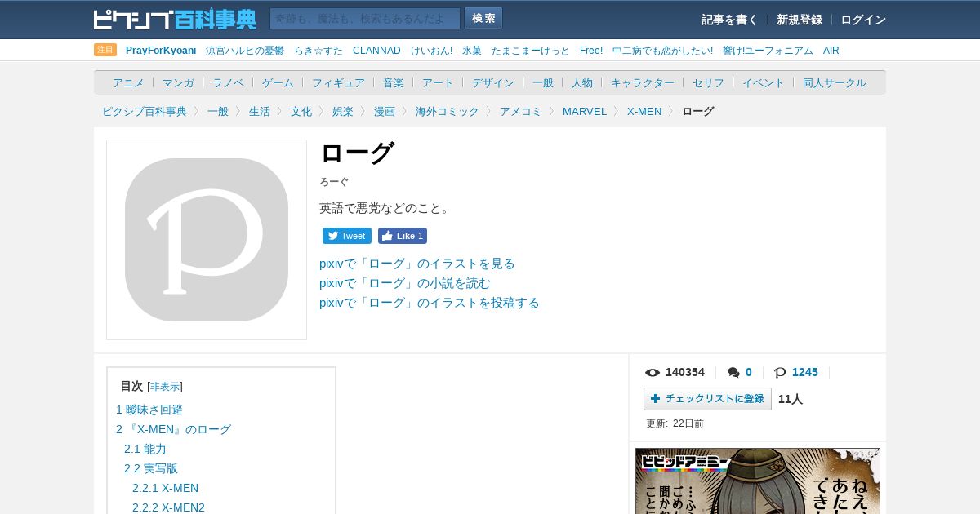Open 中二病でも恋がしたい! trending tag
980x514 pixels.
click(x=662, y=51)
